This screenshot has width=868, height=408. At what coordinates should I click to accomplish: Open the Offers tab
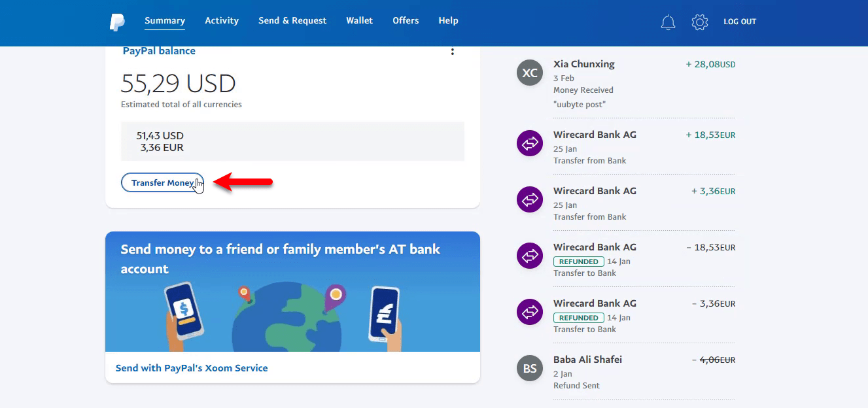pyautogui.click(x=406, y=21)
